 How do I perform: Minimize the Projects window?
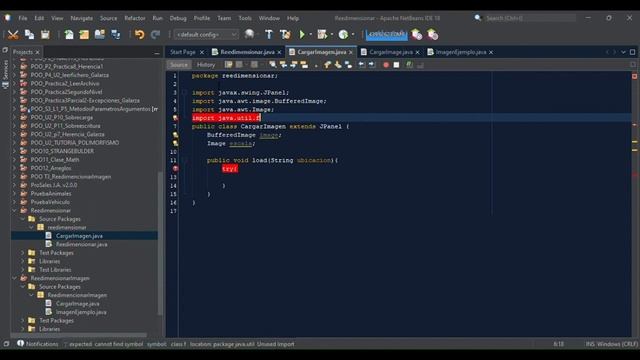157,53
